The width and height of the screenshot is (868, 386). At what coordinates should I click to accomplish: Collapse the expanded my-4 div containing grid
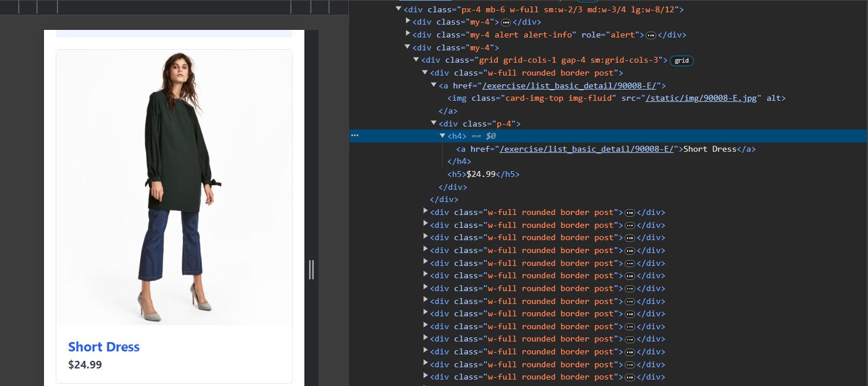[x=408, y=47]
